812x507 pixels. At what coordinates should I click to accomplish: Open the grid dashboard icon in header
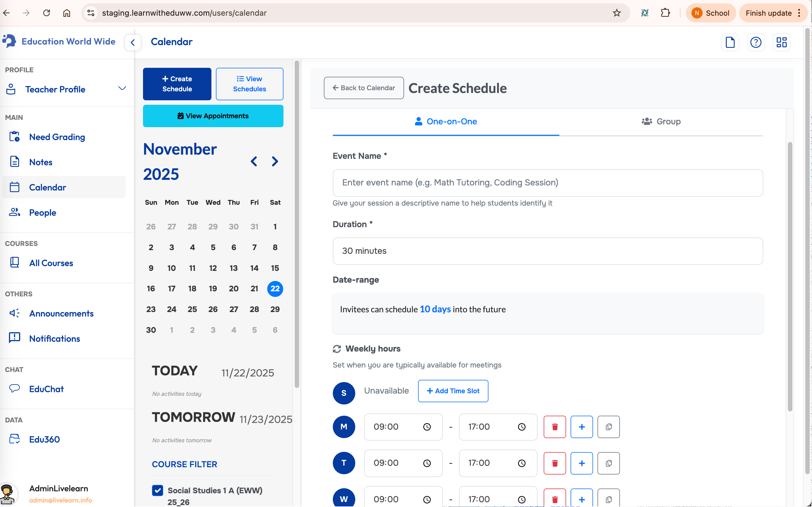781,42
